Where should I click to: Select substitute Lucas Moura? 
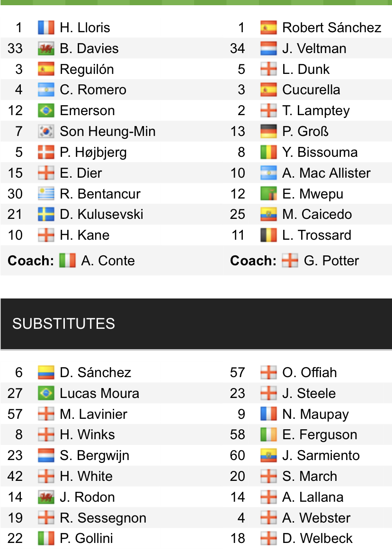click(x=99, y=393)
